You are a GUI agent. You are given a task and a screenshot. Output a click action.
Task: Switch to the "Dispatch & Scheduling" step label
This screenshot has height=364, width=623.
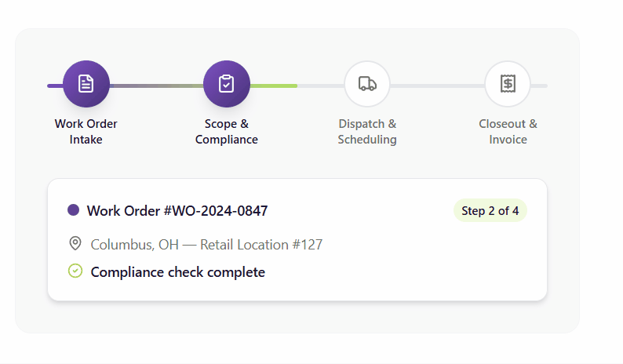pos(367,132)
